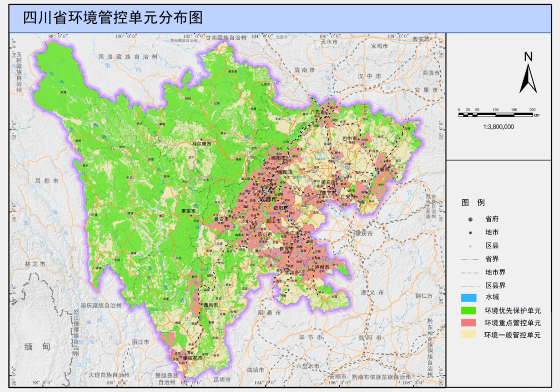The image size is (560, 392).
Task: Click the red 环境重点管控单元 swatch
Action: (470, 323)
